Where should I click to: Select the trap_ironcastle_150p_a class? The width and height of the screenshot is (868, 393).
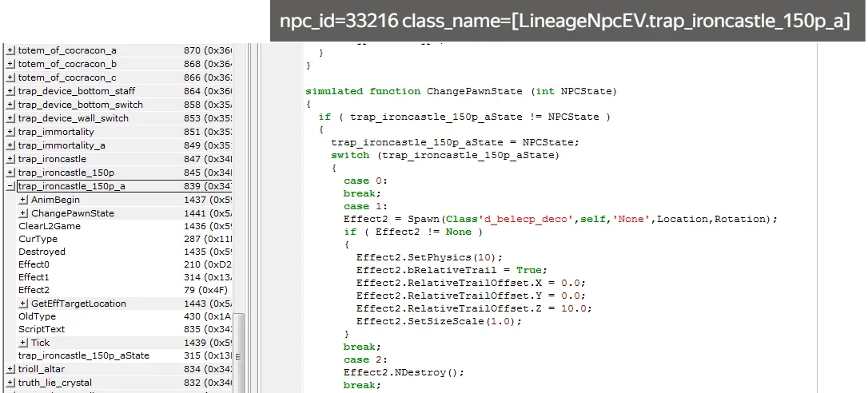tap(72, 186)
